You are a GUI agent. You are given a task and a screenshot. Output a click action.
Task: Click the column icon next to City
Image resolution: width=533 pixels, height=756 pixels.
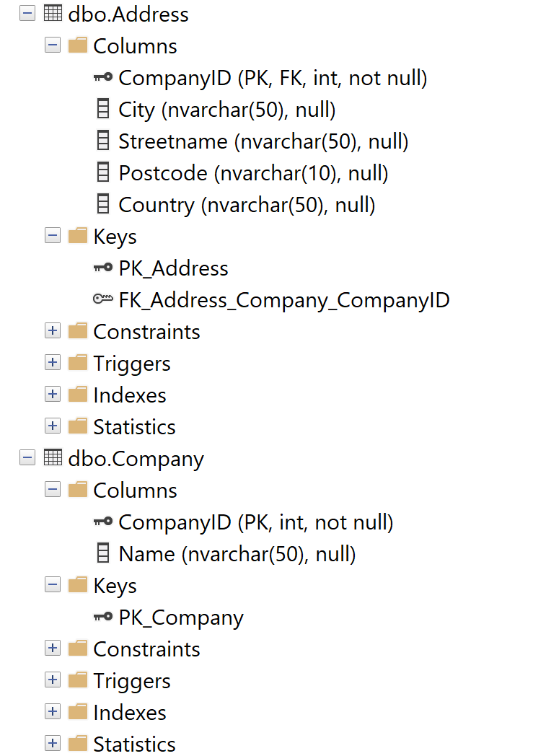(x=103, y=110)
